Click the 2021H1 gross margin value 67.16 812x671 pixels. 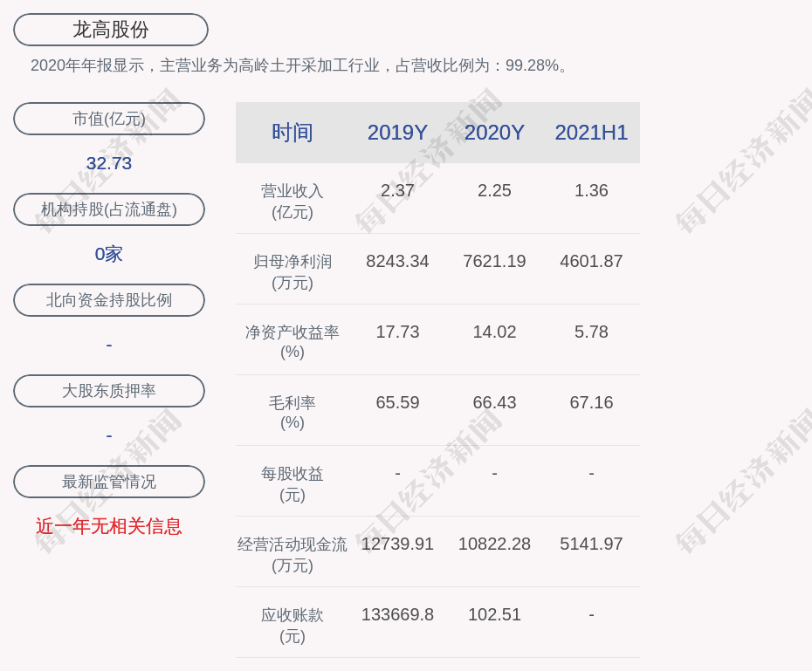[x=591, y=402]
